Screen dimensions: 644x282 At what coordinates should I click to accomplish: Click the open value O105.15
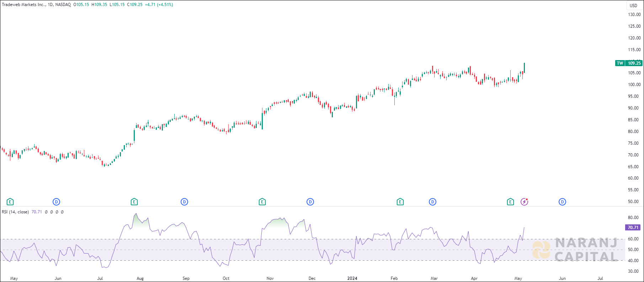tap(81, 5)
